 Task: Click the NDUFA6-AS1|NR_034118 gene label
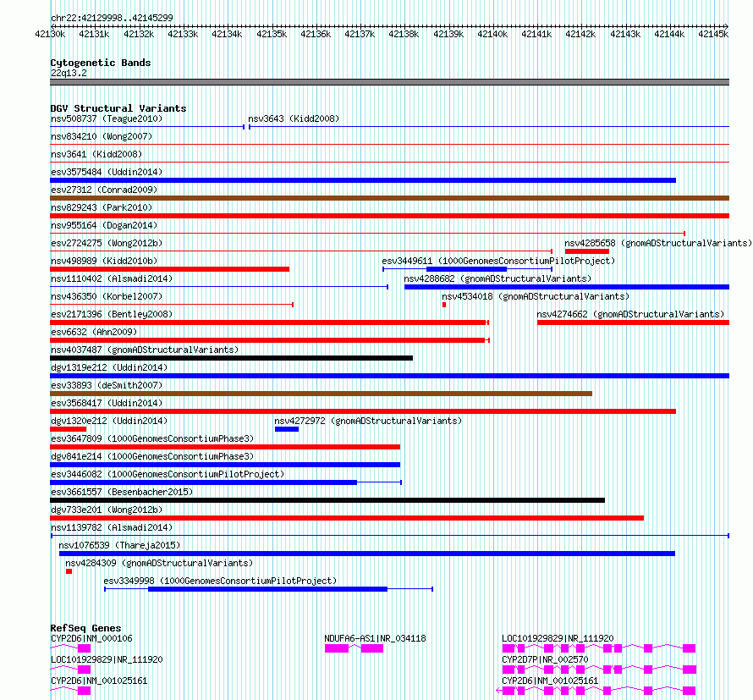375,638
